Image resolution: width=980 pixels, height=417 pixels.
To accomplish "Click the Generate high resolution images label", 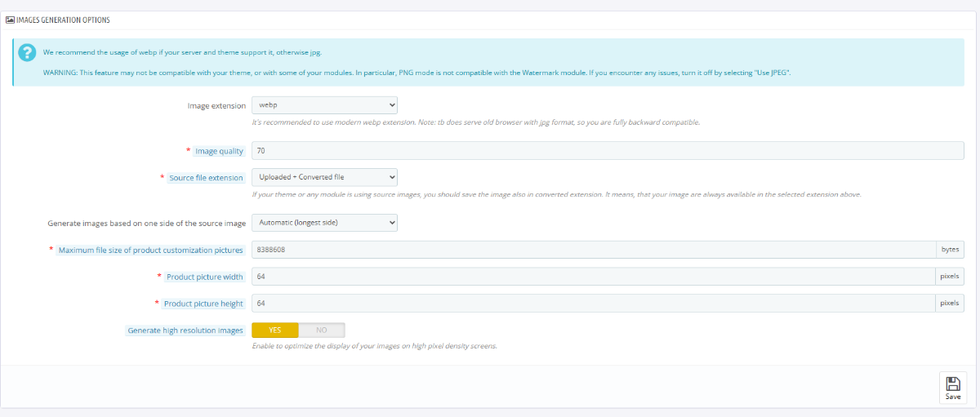I will (x=185, y=330).
